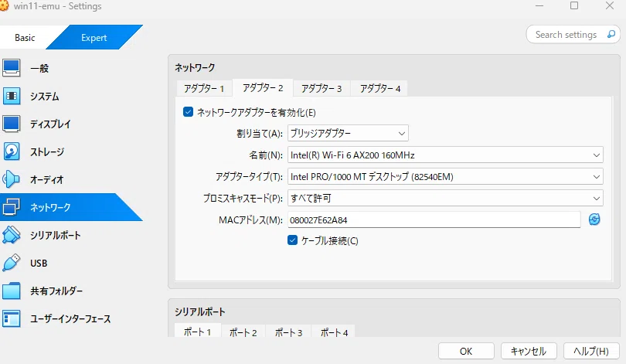Switch to アダプター 1 tab
Viewport: 626px width, 364px height.
point(204,89)
